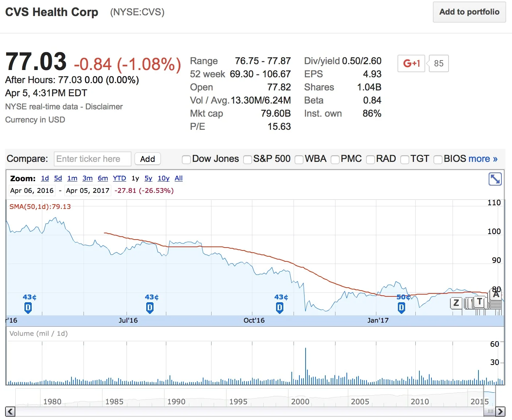Enable Dow Jones comparison

coord(186,159)
